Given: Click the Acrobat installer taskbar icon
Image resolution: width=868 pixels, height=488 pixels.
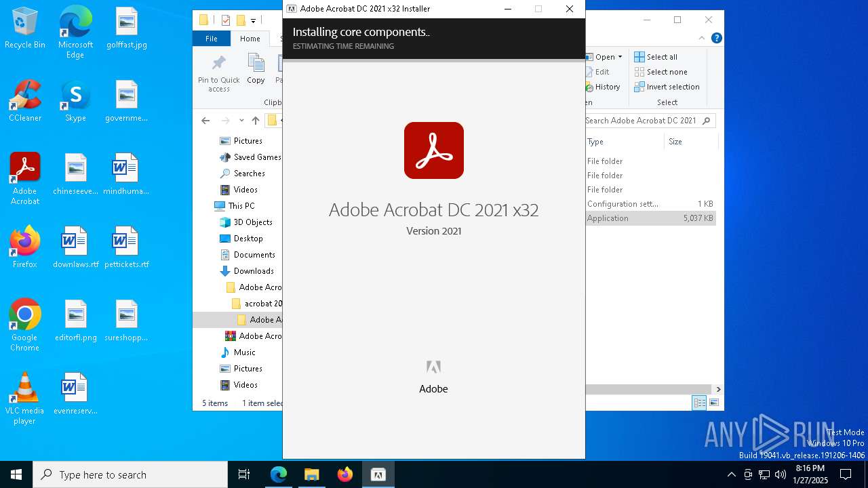Looking at the screenshot, I should pyautogui.click(x=378, y=474).
